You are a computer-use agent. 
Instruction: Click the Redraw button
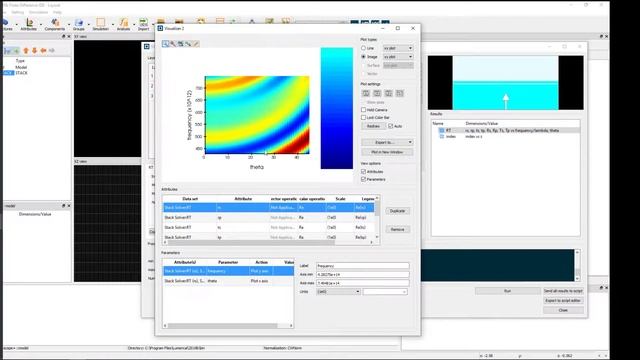tap(373, 126)
